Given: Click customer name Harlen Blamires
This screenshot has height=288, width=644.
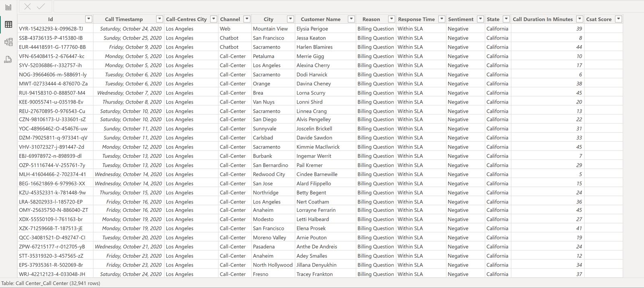Looking at the screenshot, I should 315,47.
